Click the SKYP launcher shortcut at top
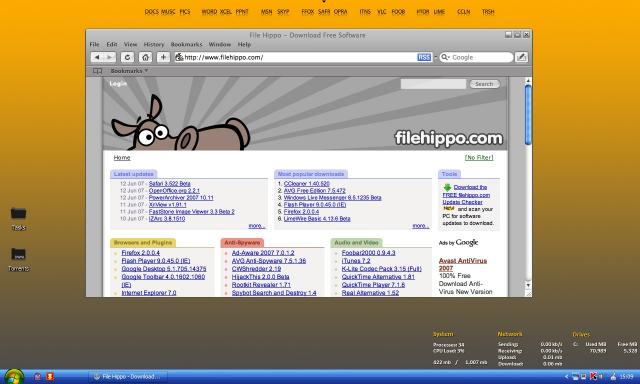Screen dimensions: 640x384 (283, 12)
